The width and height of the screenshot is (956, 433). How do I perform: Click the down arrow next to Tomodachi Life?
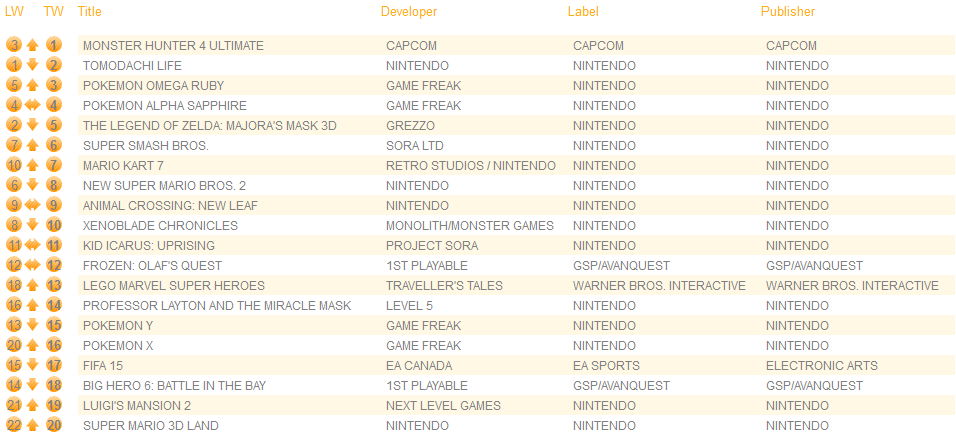[33, 65]
